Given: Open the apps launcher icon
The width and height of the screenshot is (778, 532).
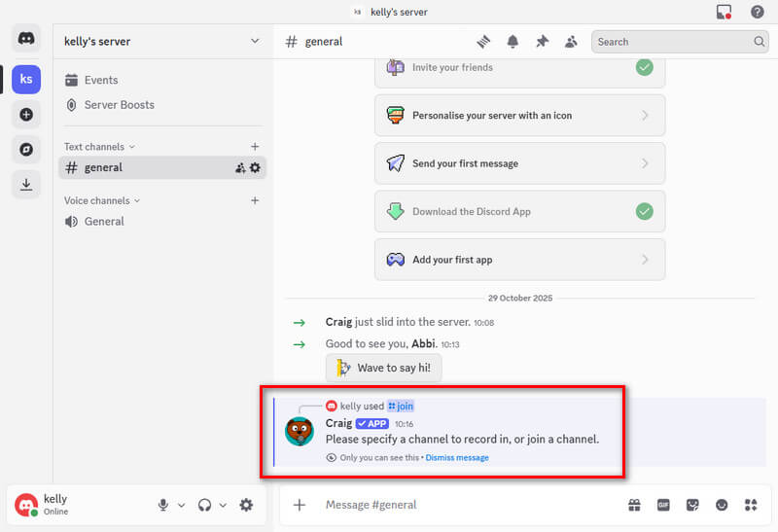Looking at the screenshot, I should click(x=751, y=505).
